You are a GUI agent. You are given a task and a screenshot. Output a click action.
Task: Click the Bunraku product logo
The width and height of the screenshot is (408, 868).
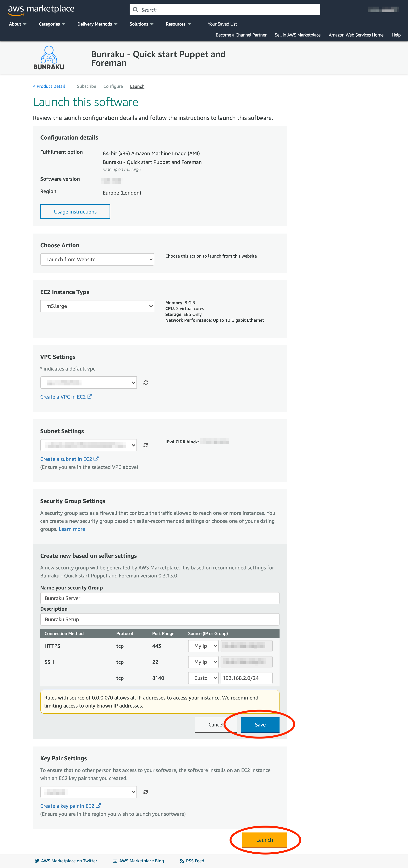(49, 58)
